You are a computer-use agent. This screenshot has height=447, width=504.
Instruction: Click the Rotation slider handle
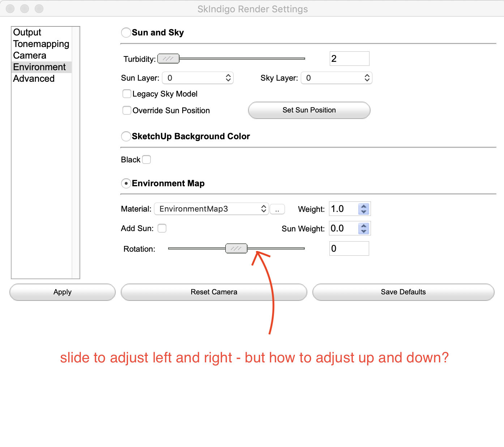pos(236,248)
